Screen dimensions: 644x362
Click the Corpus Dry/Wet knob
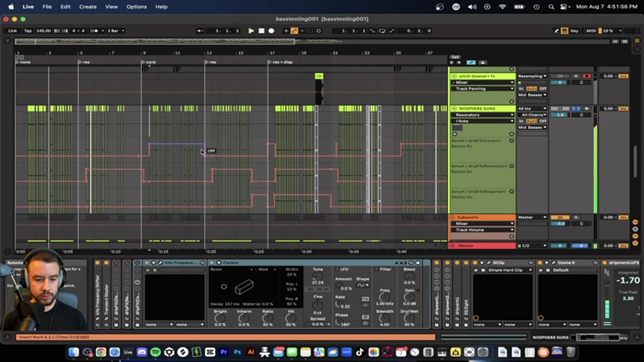(409, 319)
